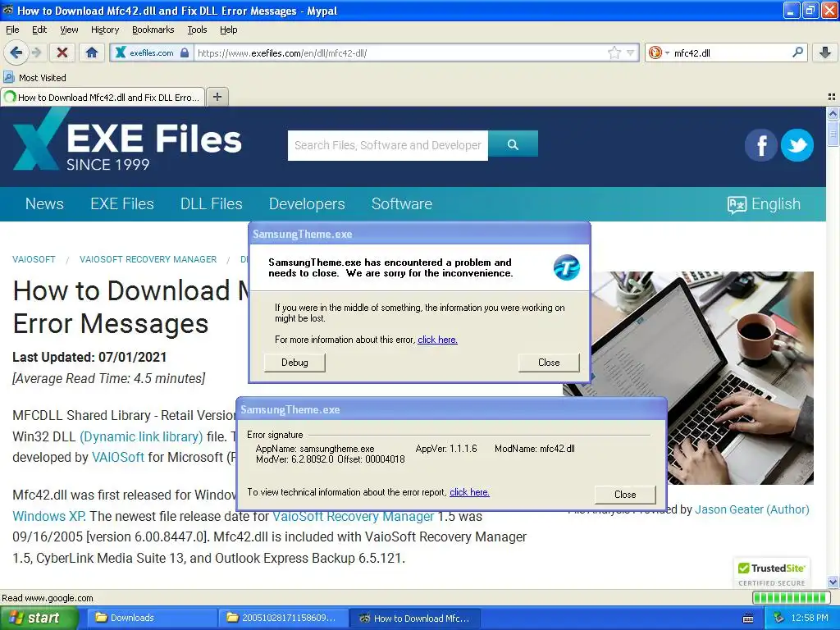Open the History menu
Viewport: 840px width, 630px height.
[x=104, y=30]
